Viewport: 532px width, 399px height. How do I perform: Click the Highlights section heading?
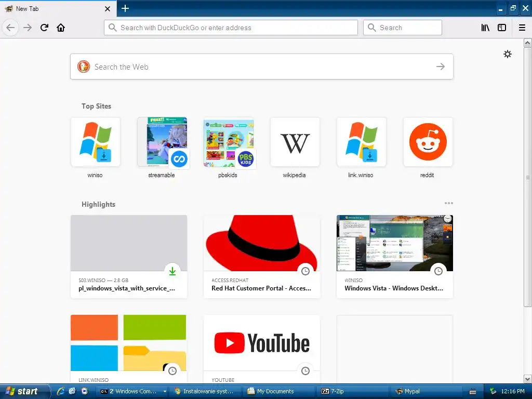click(x=98, y=204)
